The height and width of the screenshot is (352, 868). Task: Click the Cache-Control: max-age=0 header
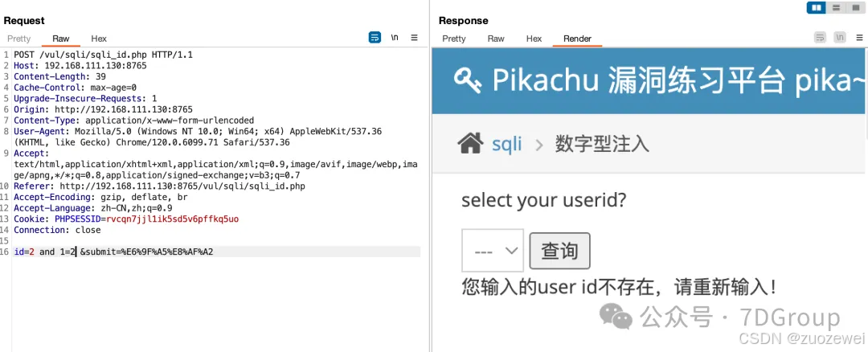coord(76,88)
